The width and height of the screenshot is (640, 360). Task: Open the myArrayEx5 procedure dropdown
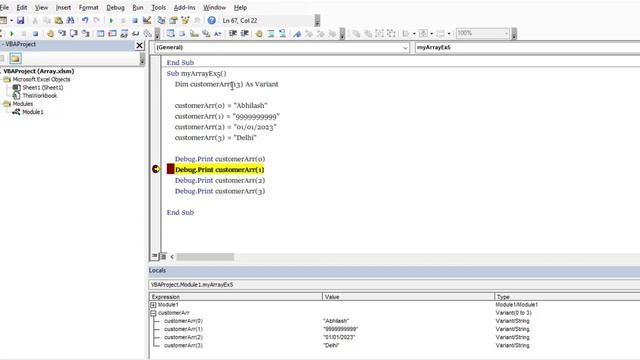pyautogui.click(x=527, y=47)
